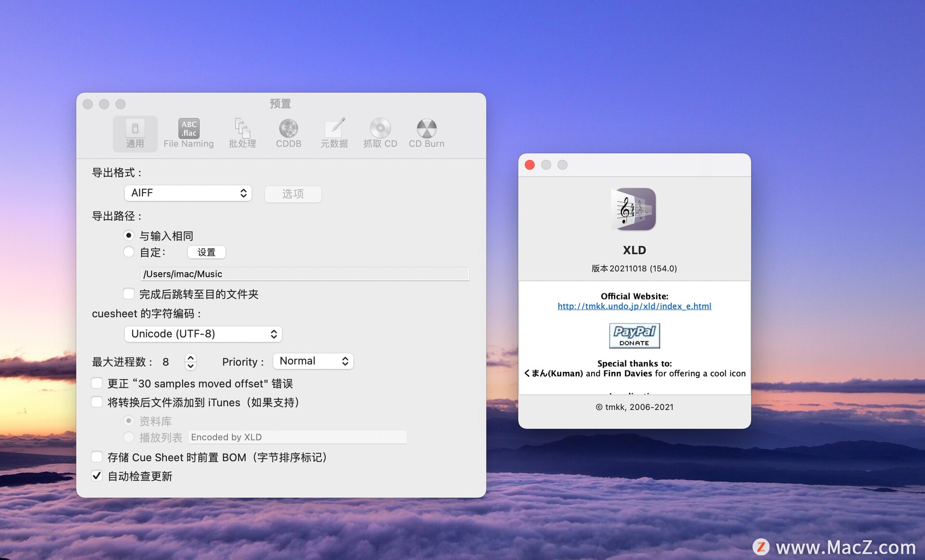Open the 抓取 CD ripping preferences tab
The height and width of the screenshot is (560, 925).
(x=380, y=133)
